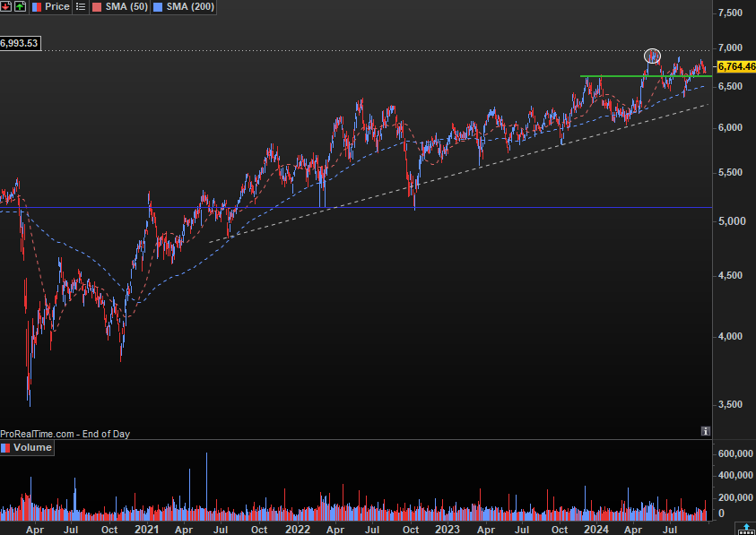Open the SMA (50) indicator settings
The height and width of the screenshot is (535, 756).
[120, 7]
